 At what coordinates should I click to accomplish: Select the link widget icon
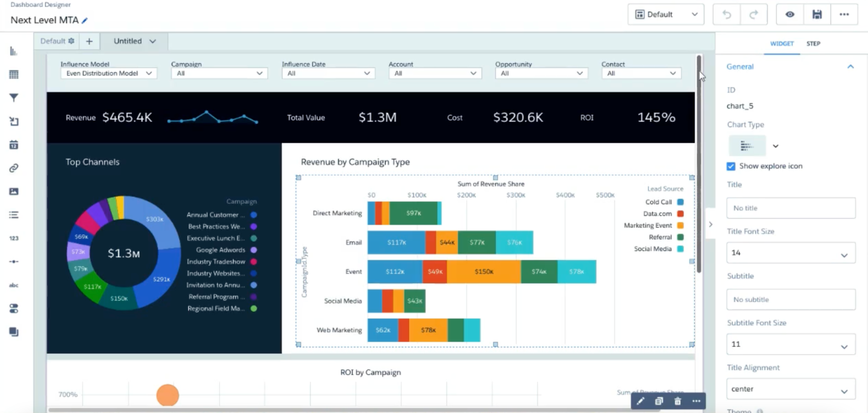pos(14,168)
